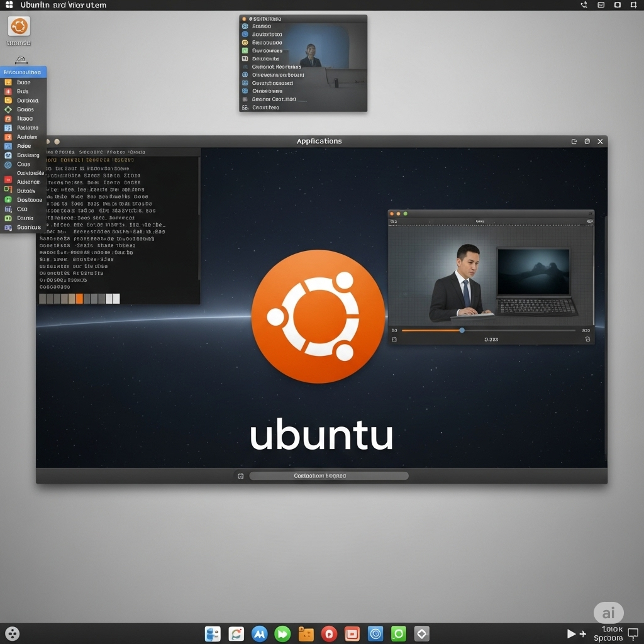Open the app grid icon in the top bar
644x644 pixels.
point(9,4)
